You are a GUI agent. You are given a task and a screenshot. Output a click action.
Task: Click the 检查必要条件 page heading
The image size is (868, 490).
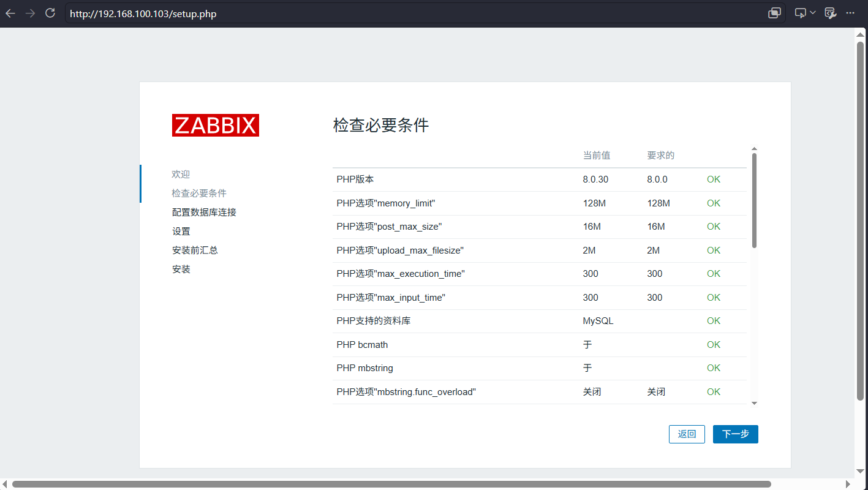coord(381,126)
